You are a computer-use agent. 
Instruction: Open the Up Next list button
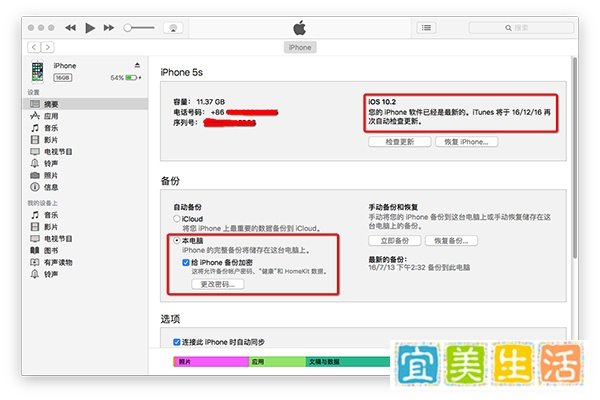(x=426, y=28)
